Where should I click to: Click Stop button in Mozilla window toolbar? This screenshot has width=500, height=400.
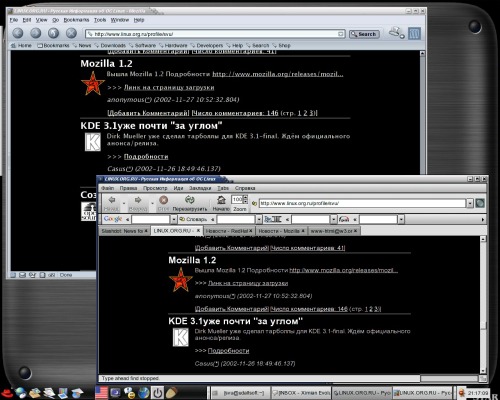[71, 33]
